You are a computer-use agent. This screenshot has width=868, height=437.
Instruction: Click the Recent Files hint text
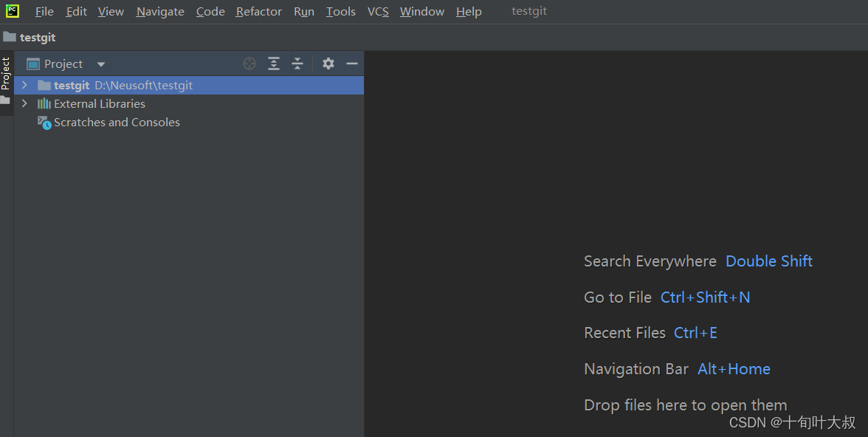click(x=624, y=333)
